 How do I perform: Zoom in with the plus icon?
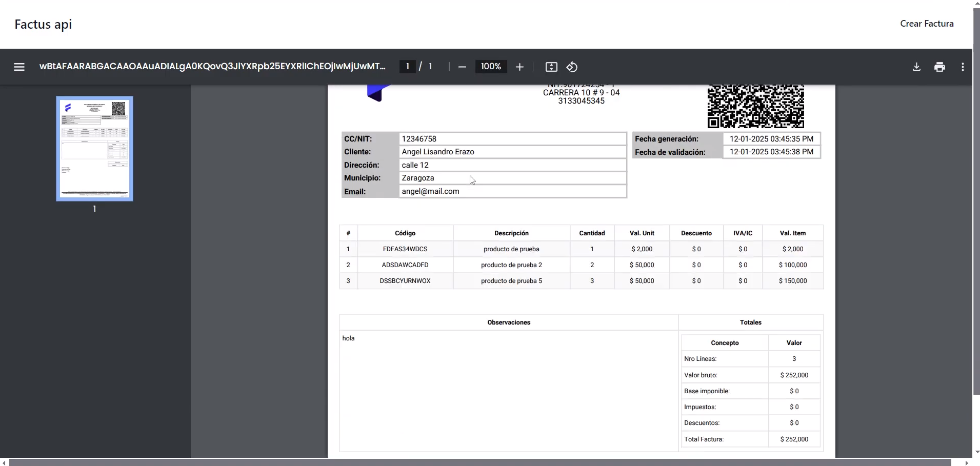pos(519,67)
